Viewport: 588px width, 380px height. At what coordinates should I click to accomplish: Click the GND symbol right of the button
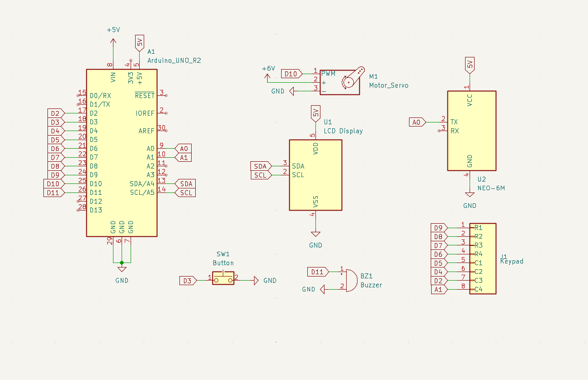(255, 281)
